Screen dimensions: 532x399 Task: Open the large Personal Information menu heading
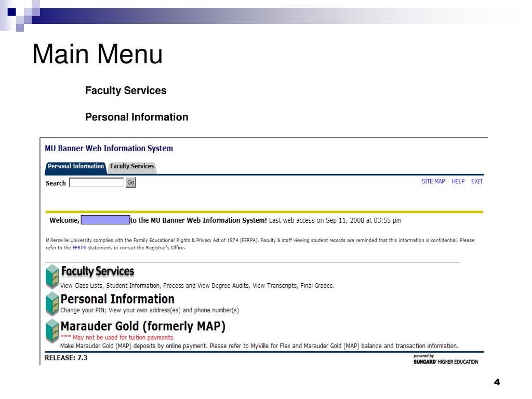click(117, 299)
